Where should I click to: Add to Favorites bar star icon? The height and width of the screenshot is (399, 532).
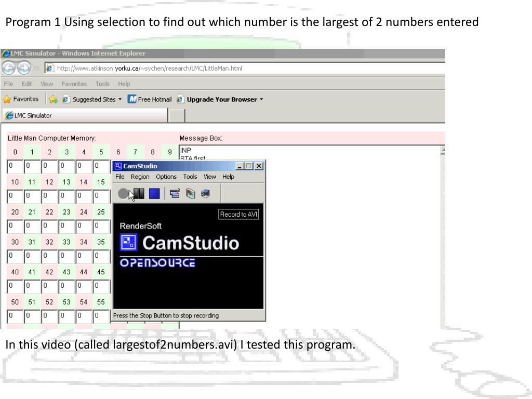(53, 99)
